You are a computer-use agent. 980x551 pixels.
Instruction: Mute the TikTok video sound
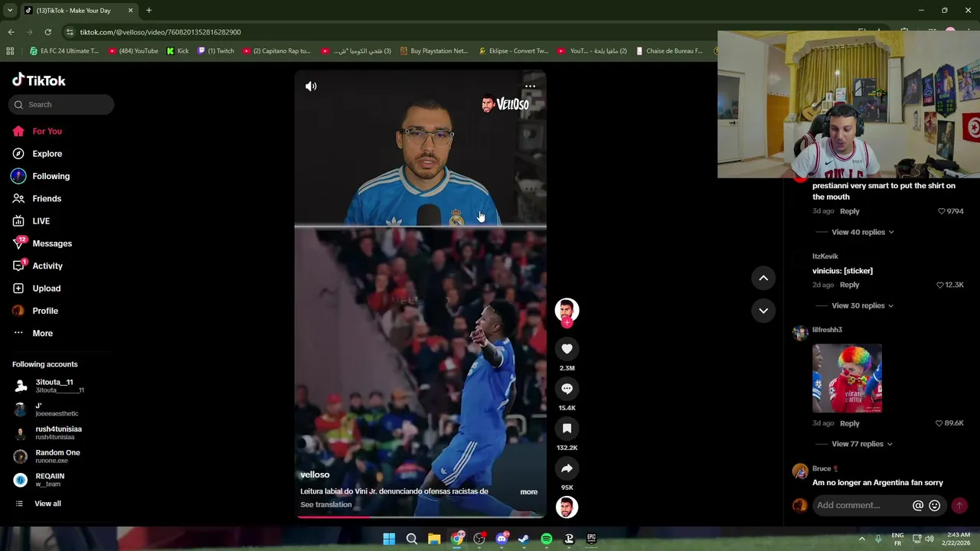(x=311, y=86)
